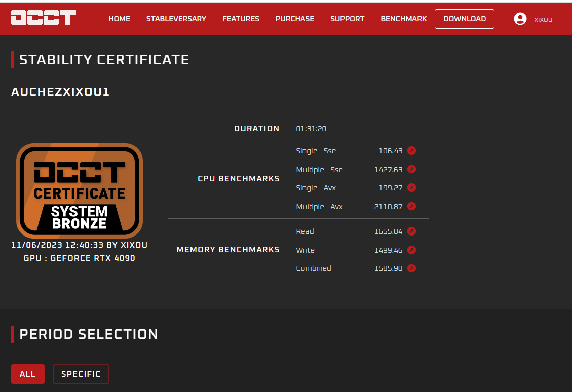This screenshot has height=392, width=572.
Task: Open Single - Sse score arrow link
Action: click(x=411, y=151)
